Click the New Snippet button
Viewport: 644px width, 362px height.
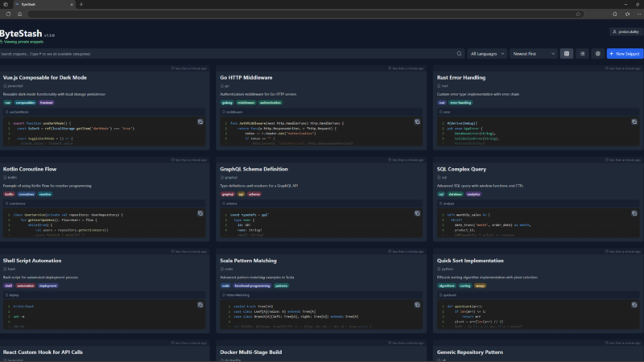click(624, 53)
